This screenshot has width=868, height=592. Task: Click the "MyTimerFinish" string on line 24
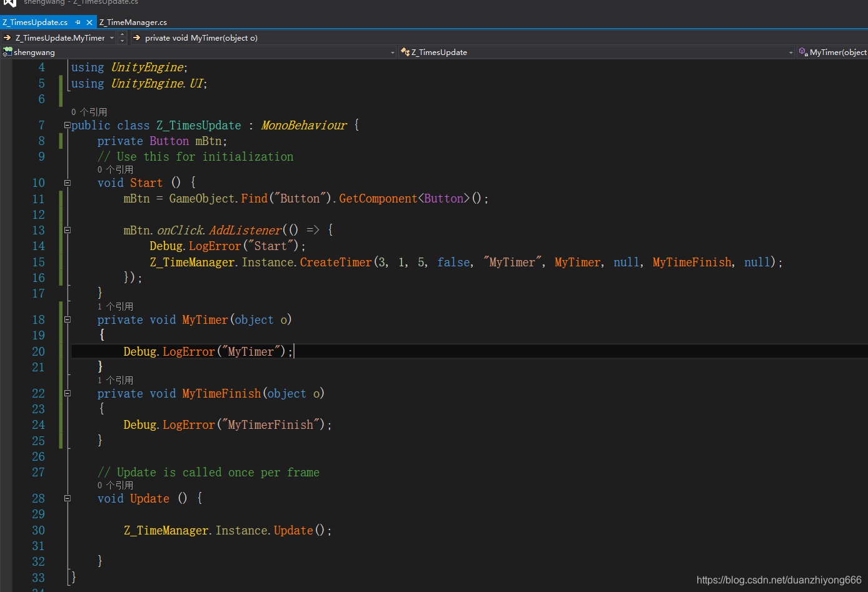[x=271, y=424]
